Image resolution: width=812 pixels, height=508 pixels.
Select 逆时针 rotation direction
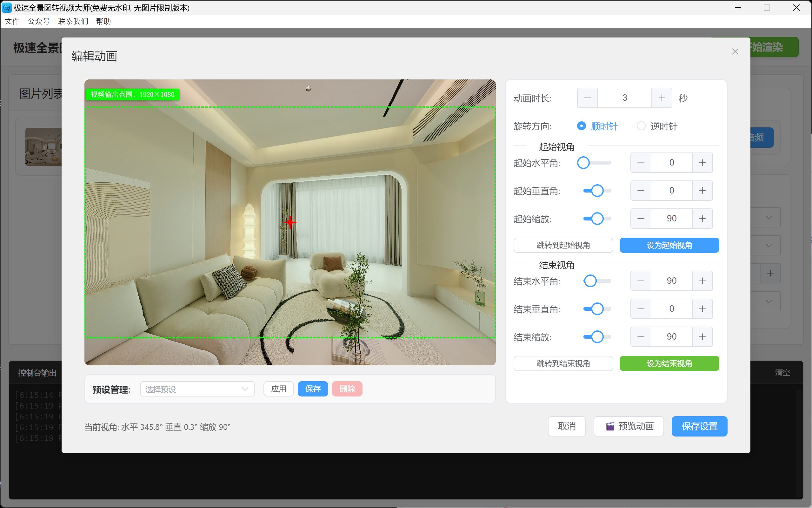641,126
